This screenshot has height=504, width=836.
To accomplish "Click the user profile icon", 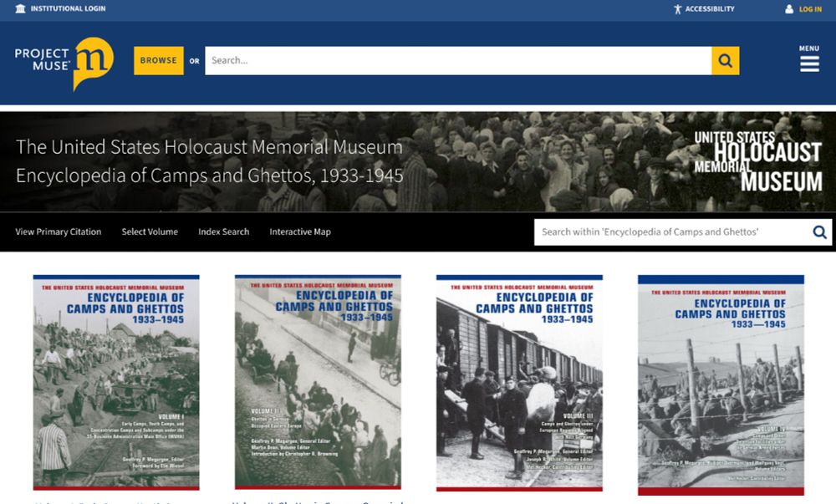I will [789, 9].
